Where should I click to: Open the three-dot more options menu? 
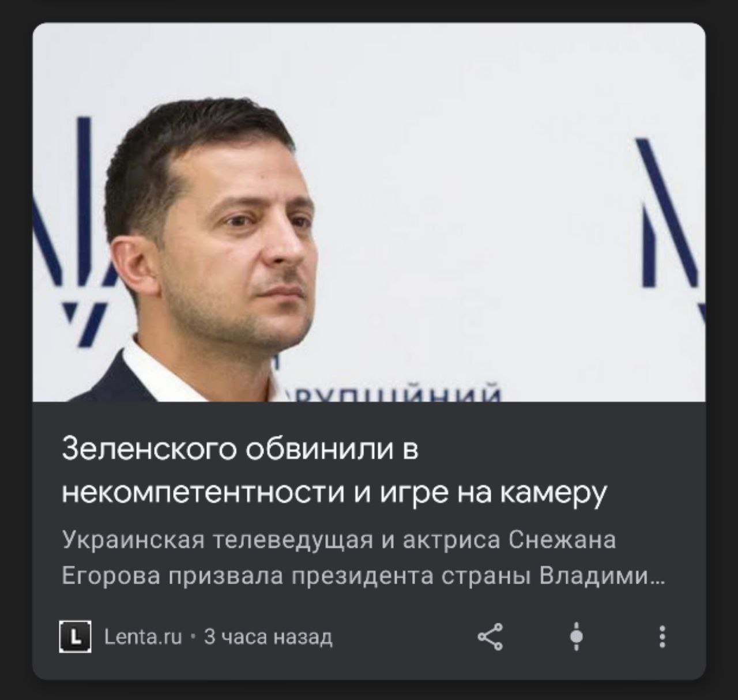662,637
